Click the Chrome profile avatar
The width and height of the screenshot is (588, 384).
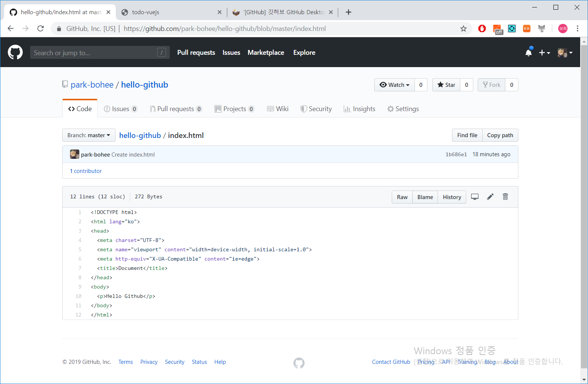[x=563, y=29]
